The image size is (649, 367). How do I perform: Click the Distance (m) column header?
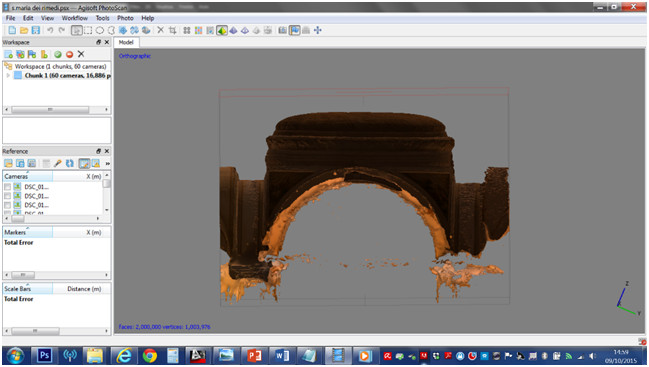click(x=82, y=289)
